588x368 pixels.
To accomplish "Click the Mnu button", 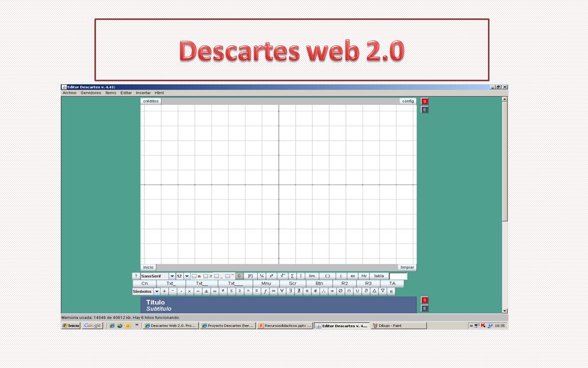I will pos(266,284).
